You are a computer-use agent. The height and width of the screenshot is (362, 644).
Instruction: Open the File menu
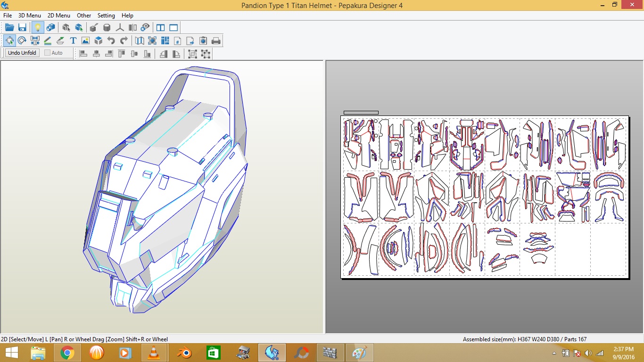coord(8,16)
